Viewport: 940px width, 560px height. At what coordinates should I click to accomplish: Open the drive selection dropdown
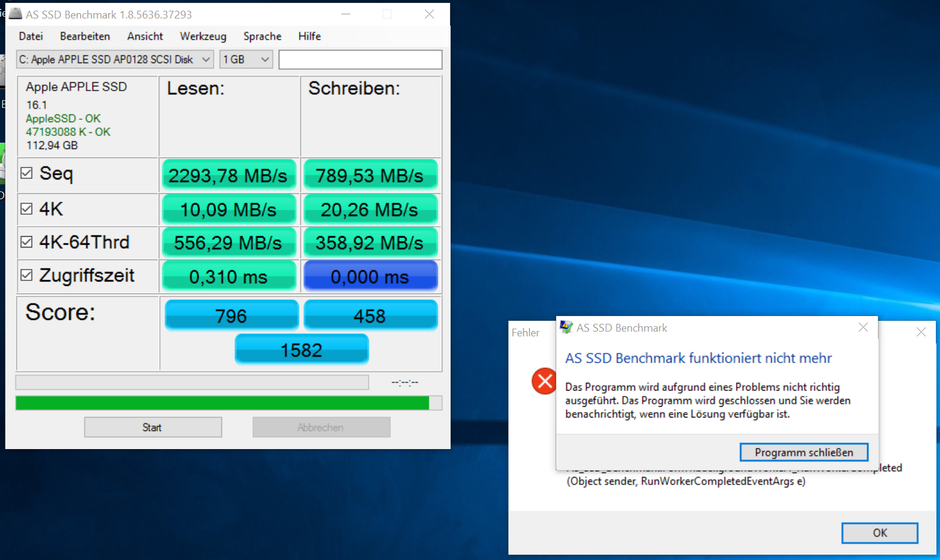point(115,60)
